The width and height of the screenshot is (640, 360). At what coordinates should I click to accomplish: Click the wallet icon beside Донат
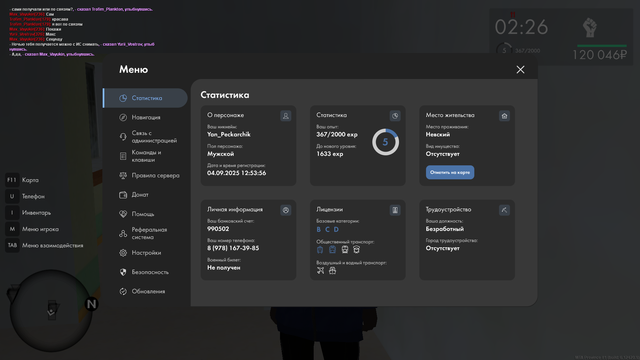point(123,195)
